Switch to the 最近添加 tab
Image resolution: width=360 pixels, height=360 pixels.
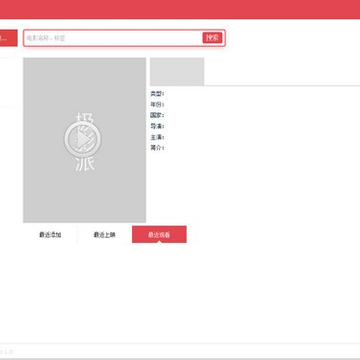click(x=50, y=235)
